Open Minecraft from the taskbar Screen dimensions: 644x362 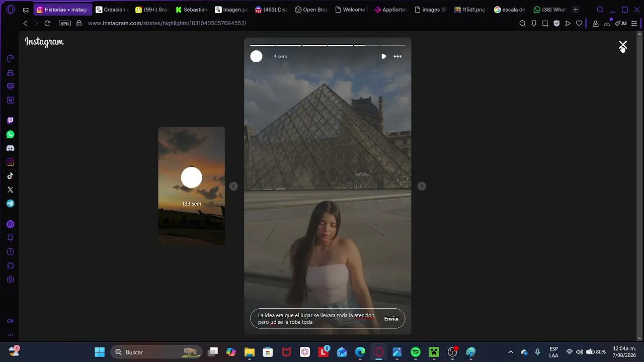click(434, 352)
